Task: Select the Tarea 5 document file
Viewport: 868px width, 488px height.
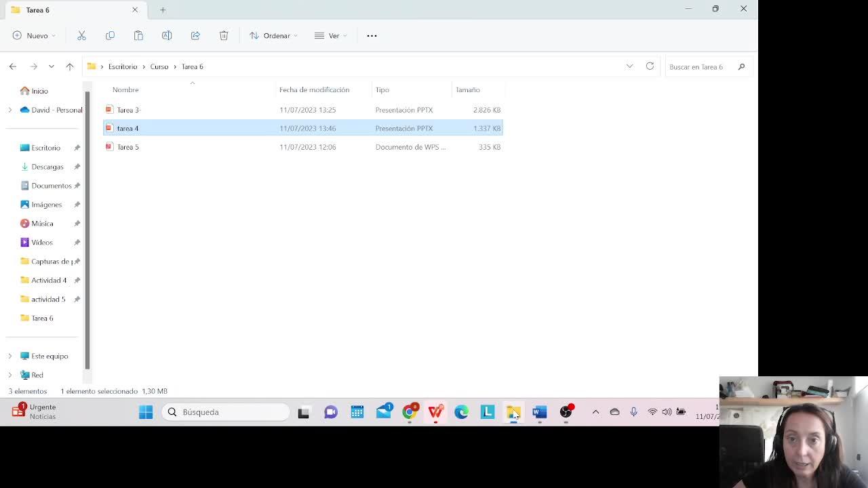Action: 127,147
